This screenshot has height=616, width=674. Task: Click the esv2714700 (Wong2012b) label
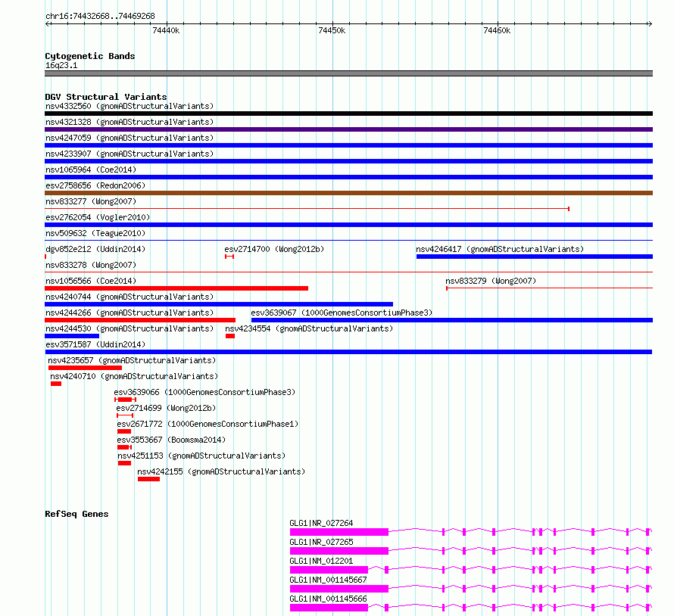(x=274, y=249)
